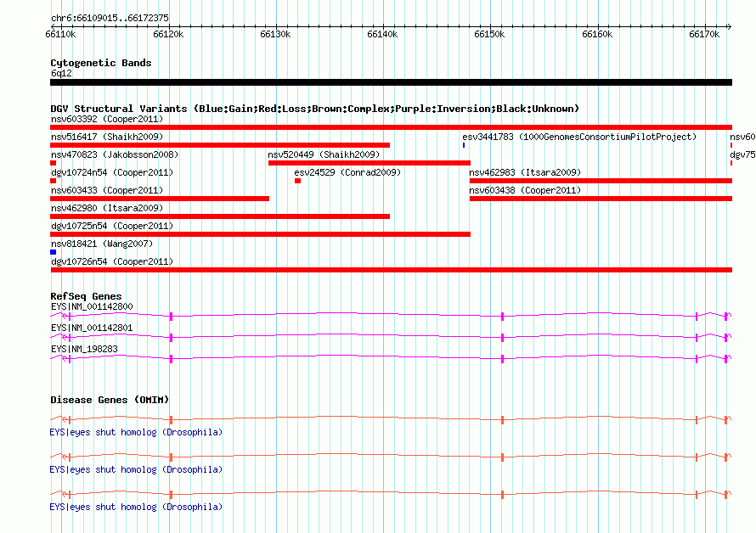
Task: Click the blue gain square under nsv818421
Action: pos(53,252)
